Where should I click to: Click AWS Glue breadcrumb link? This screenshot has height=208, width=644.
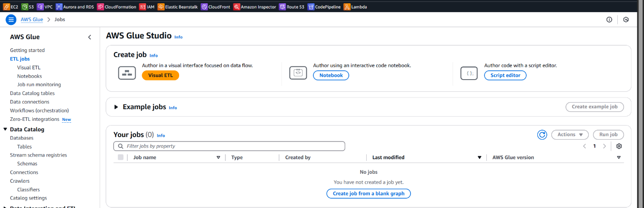click(32, 20)
